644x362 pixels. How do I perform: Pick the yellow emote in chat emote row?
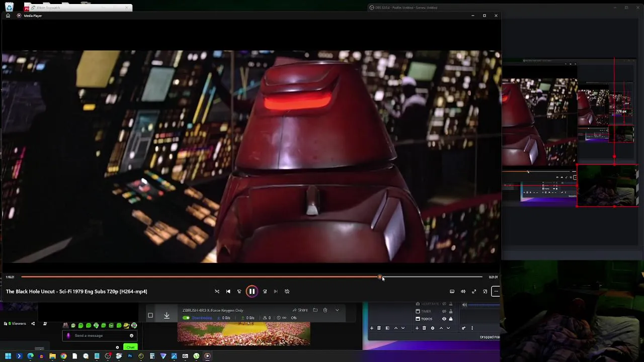(126, 325)
